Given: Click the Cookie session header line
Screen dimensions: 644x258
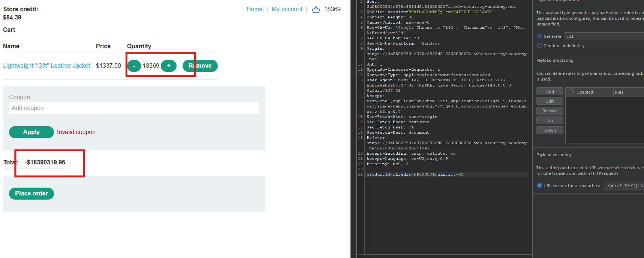Looking at the screenshot, I should click(430, 12).
